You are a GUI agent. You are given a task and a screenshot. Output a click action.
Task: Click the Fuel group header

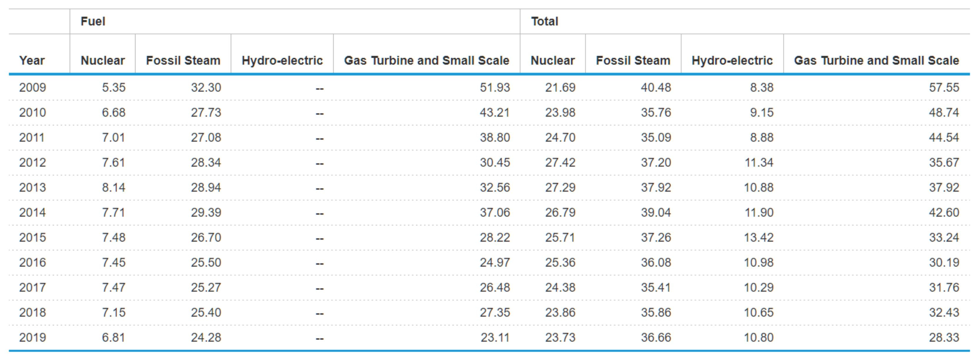[x=93, y=21]
